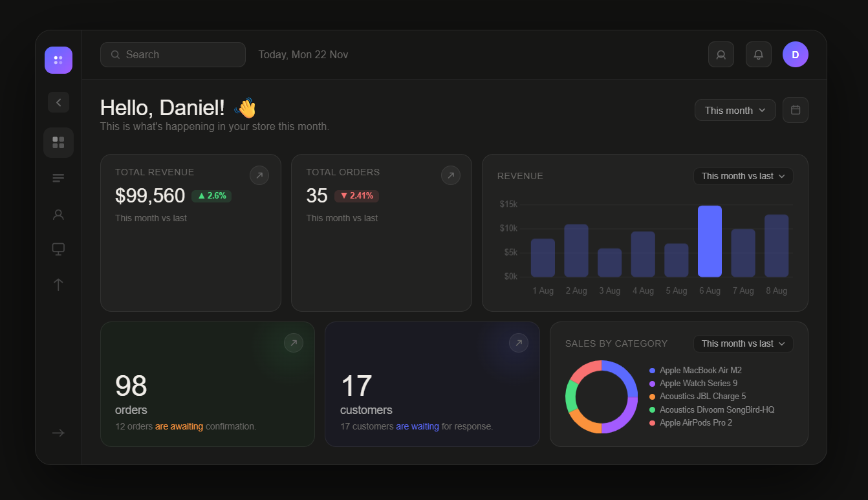Click the upward arrow icon in sidebar
The height and width of the screenshot is (500, 868).
coord(58,285)
